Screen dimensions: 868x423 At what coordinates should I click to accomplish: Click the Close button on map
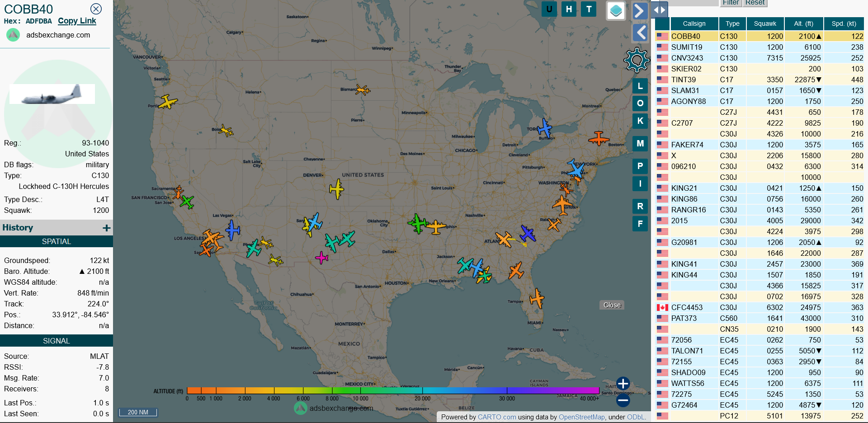(x=612, y=305)
